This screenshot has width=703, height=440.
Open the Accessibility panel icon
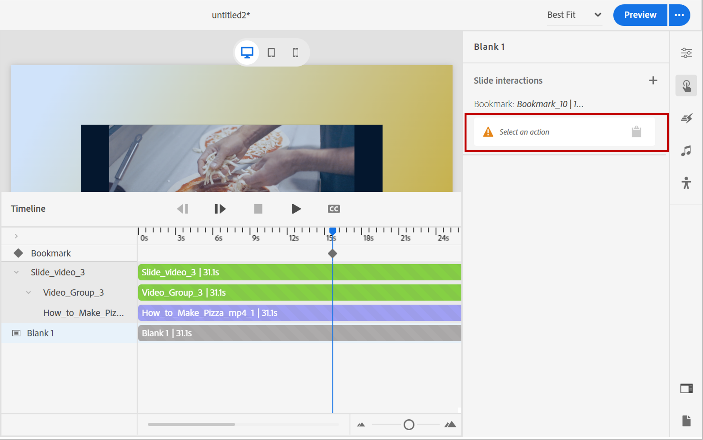tap(686, 182)
